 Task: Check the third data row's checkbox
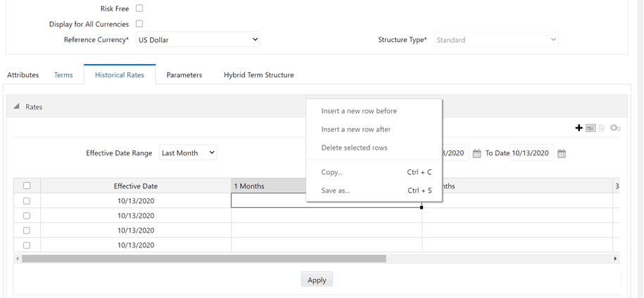coord(27,231)
